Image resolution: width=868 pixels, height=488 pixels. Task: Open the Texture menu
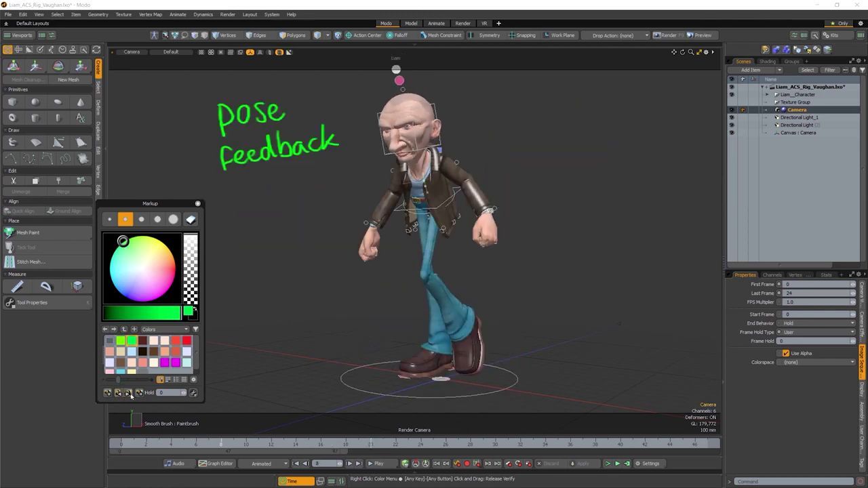pos(123,14)
